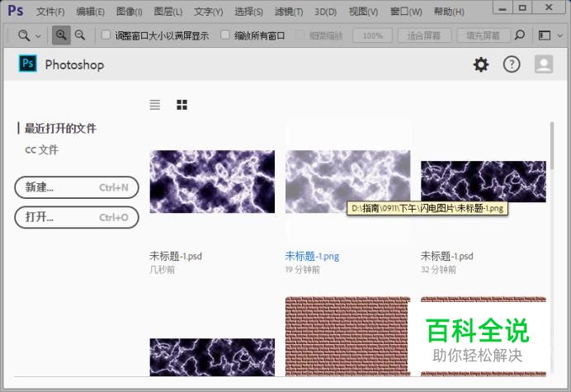Open the 文字(Y) menu
Image resolution: width=571 pixels, height=392 pixels.
(x=208, y=12)
